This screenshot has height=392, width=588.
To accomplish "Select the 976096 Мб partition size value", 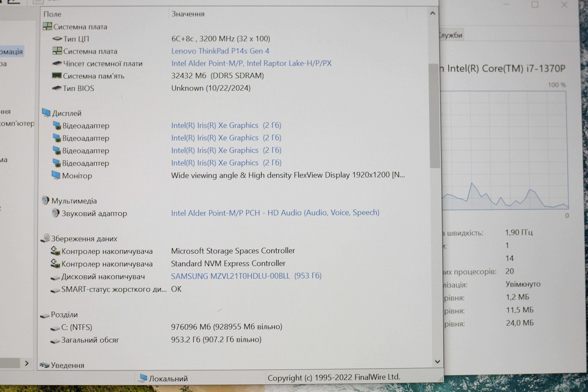I will point(227,326).
